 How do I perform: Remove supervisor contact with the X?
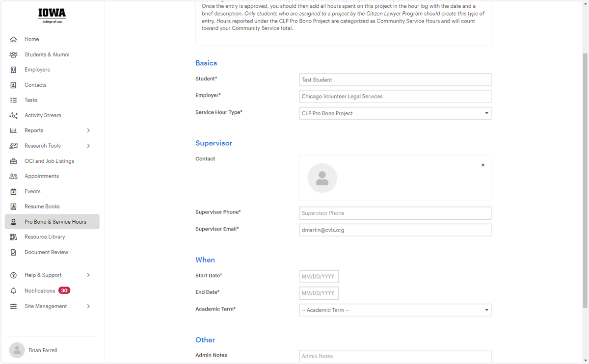[483, 165]
